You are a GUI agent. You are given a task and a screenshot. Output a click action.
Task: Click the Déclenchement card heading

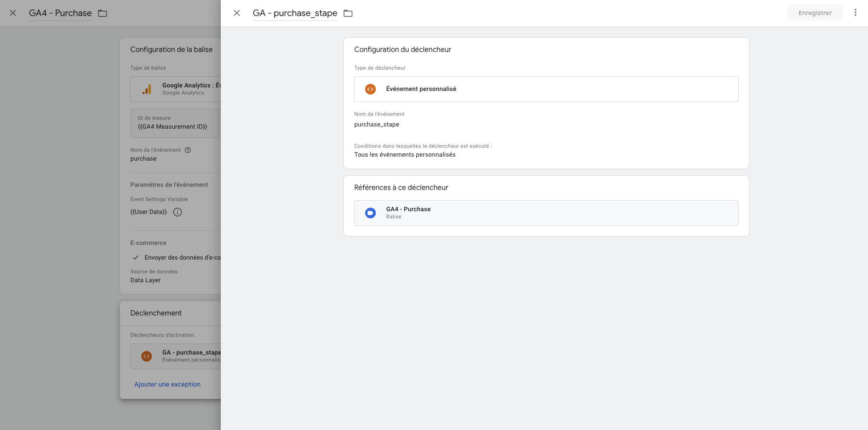click(x=156, y=313)
